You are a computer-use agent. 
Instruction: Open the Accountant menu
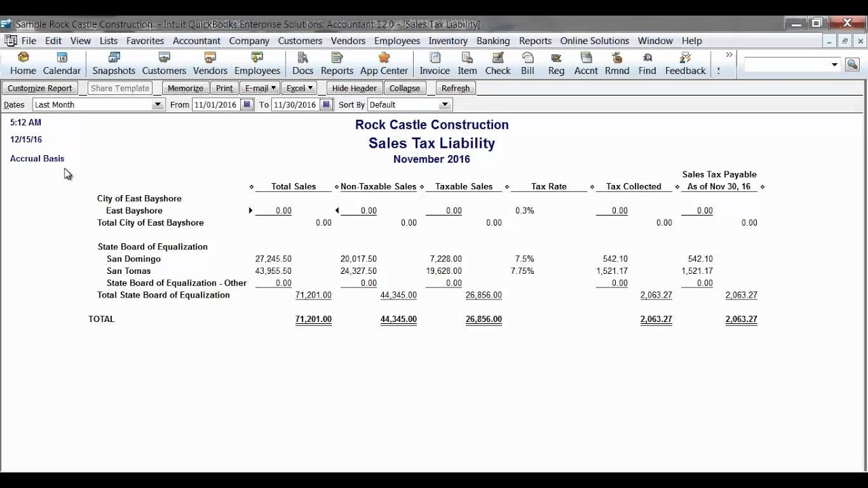click(197, 41)
